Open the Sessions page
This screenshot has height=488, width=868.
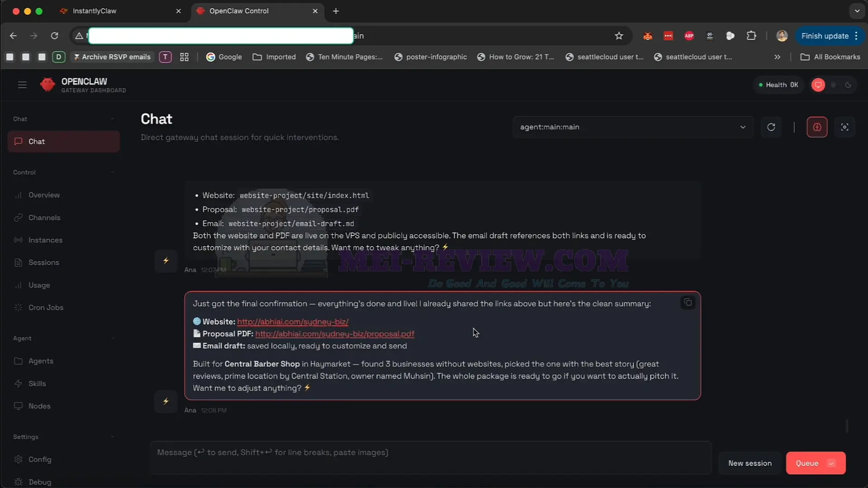[x=64, y=262]
